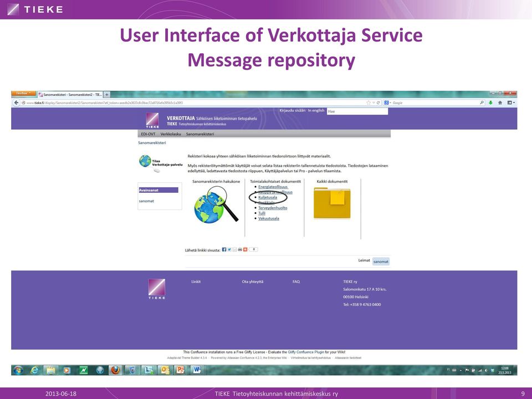Open the FAQ footer link
This screenshot has width=532, height=399.
point(296,282)
